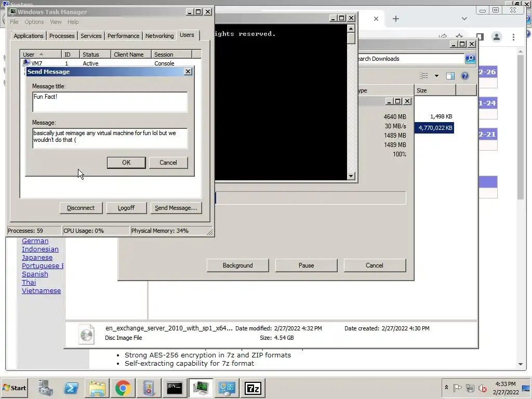Open the File menu in Task Manager
Screen dimensions: 532x399
point(14,22)
